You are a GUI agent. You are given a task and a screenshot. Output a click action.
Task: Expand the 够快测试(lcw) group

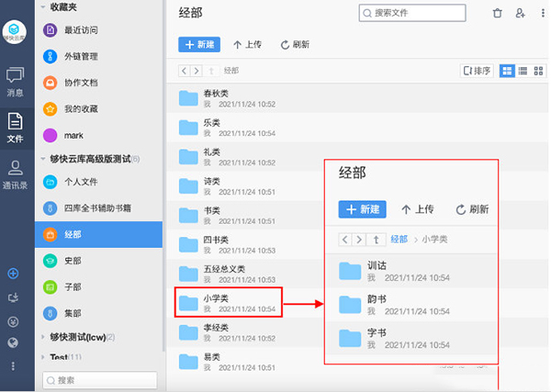point(43,337)
